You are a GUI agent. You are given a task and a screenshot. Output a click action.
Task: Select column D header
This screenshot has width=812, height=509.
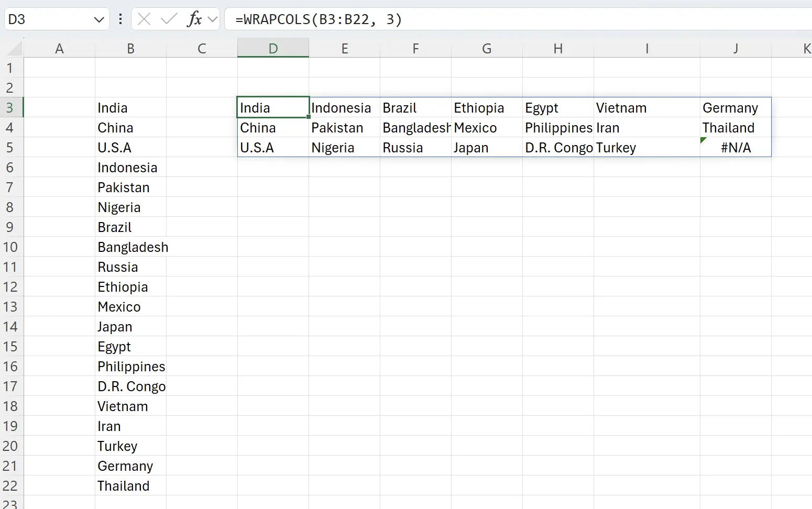coord(273,49)
